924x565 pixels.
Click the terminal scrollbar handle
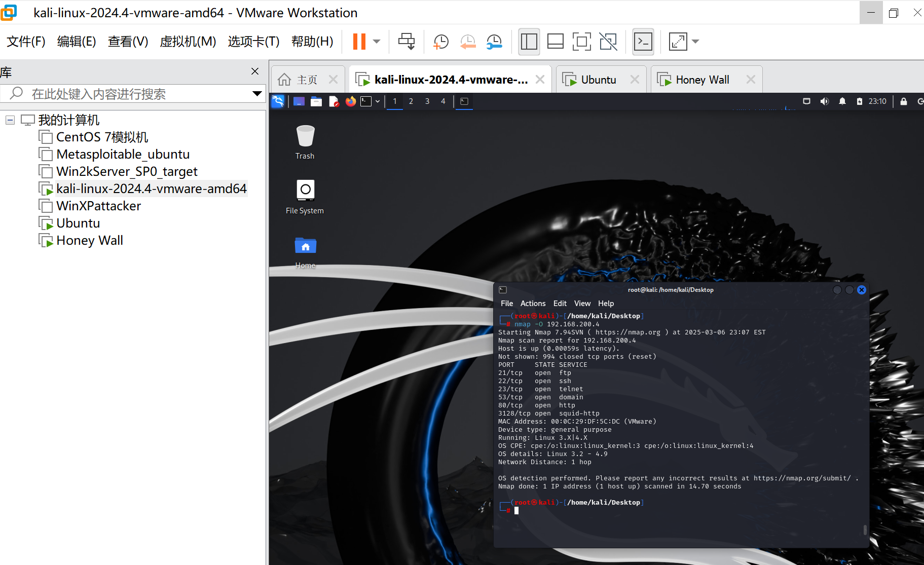(865, 530)
